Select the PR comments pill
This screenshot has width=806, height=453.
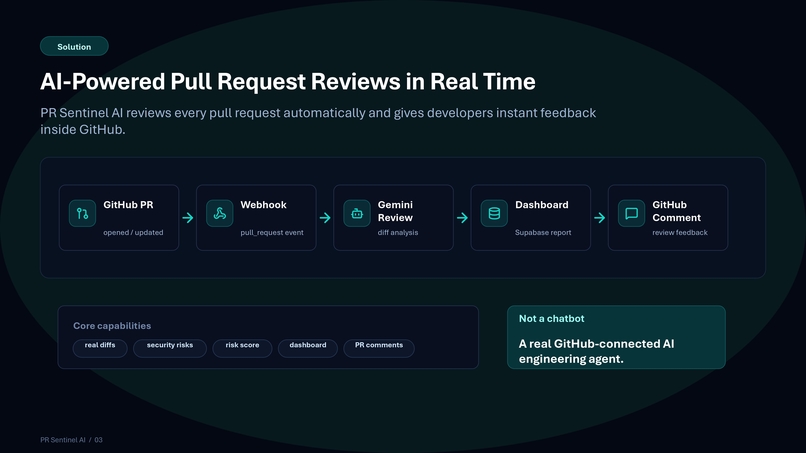[x=379, y=348]
